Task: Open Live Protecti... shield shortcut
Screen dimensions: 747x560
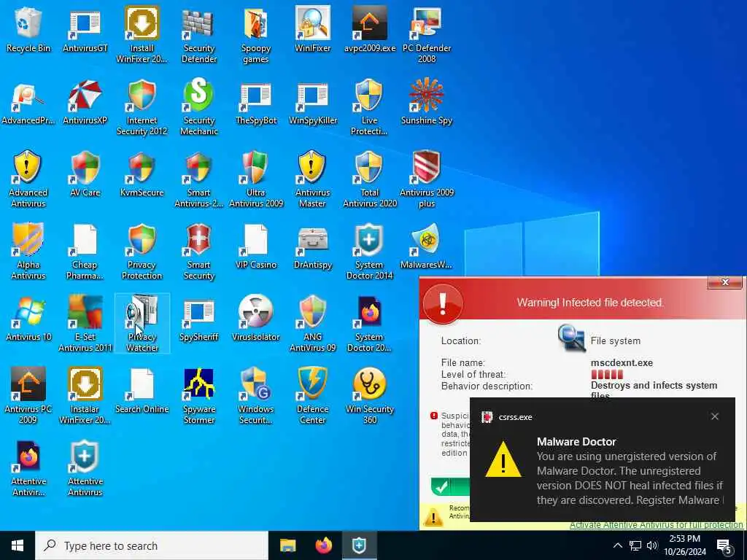Action: (x=370, y=108)
